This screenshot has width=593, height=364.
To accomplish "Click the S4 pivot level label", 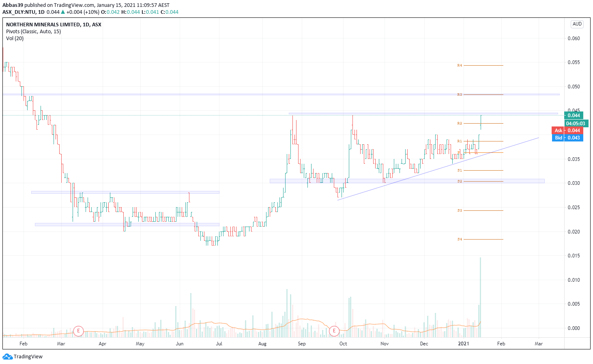I will [460, 239].
